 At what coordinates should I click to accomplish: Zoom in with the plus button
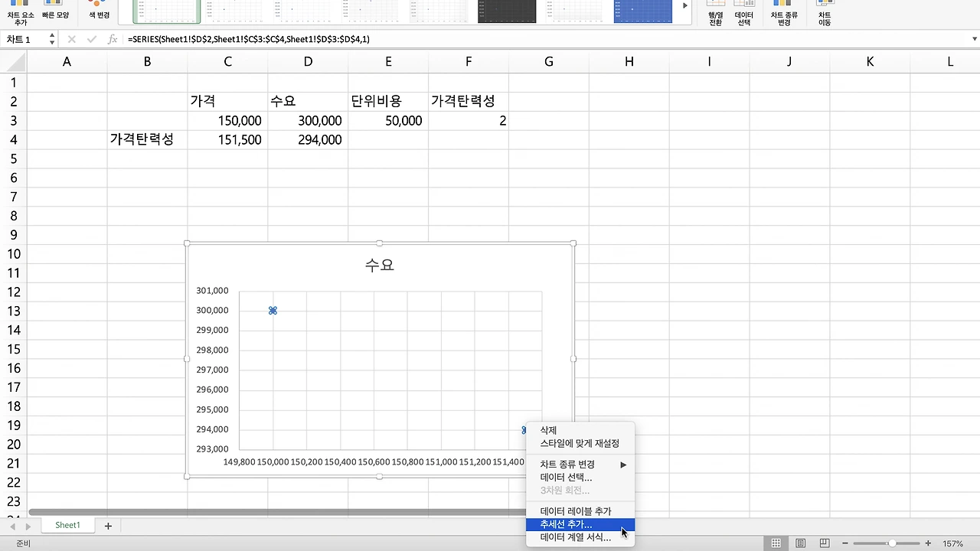pos(928,543)
